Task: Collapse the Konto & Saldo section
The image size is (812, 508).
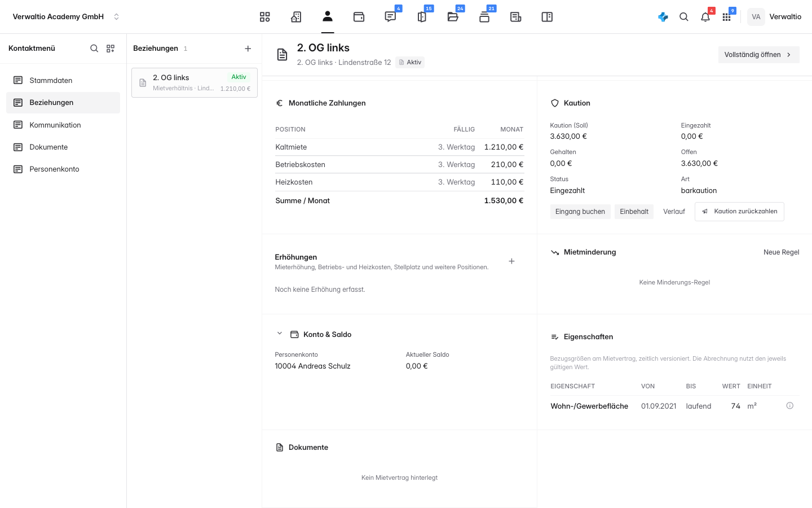Action: (279, 334)
